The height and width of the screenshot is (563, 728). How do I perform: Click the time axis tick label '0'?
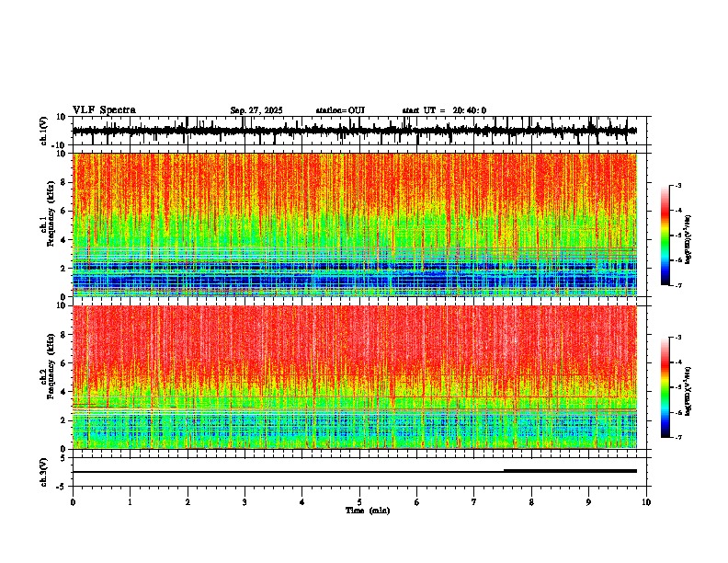click(73, 502)
